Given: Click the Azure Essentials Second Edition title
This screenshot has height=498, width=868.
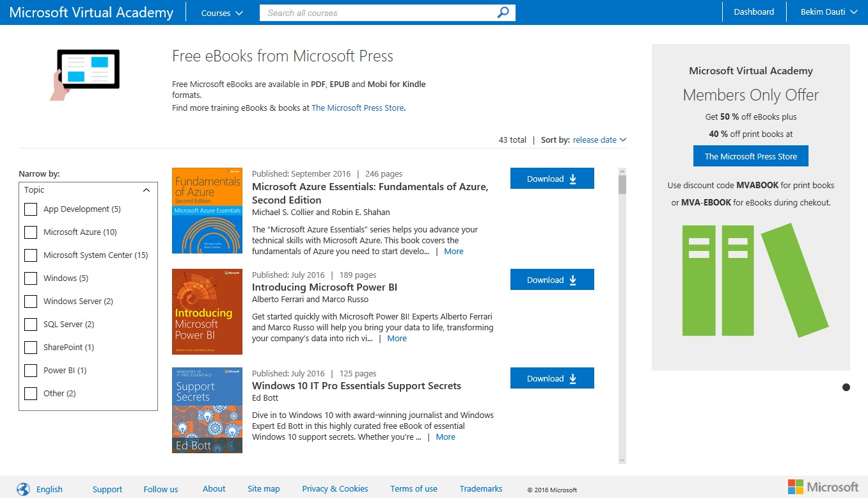Looking at the screenshot, I should pyautogui.click(x=370, y=193).
